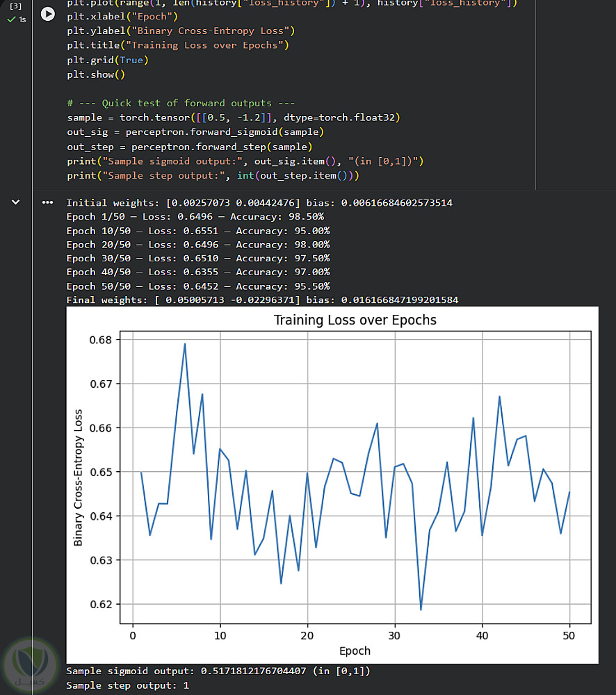The image size is (616, 695).
Task: Click the 'Binary Cross-Entropy Loss' y-axis label
Action: coord(78,477)
